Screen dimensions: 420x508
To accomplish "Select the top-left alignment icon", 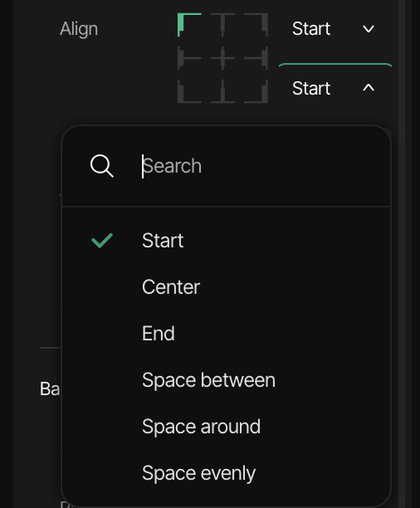I will point(189,25).
